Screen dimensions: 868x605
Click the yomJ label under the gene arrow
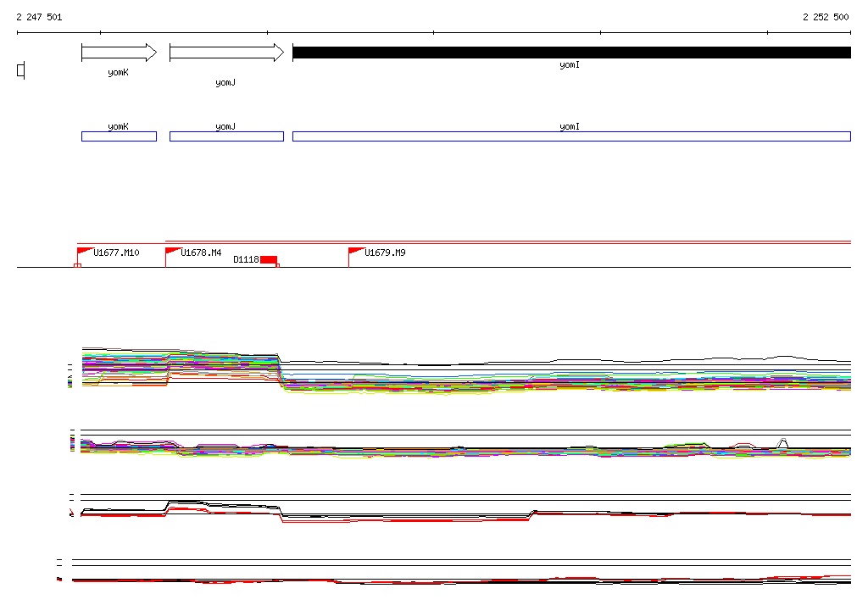click(x=225, y=83)
